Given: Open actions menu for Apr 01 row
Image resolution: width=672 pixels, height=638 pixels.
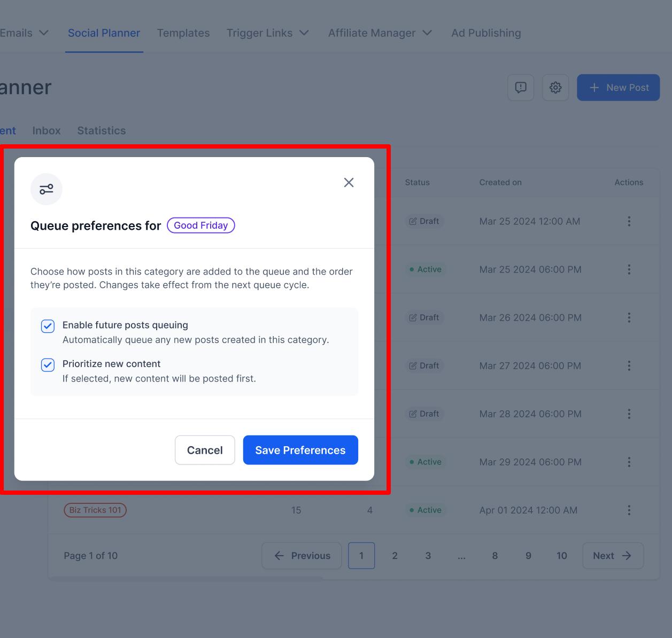Looking at the screenshot, I should (629, 510).
